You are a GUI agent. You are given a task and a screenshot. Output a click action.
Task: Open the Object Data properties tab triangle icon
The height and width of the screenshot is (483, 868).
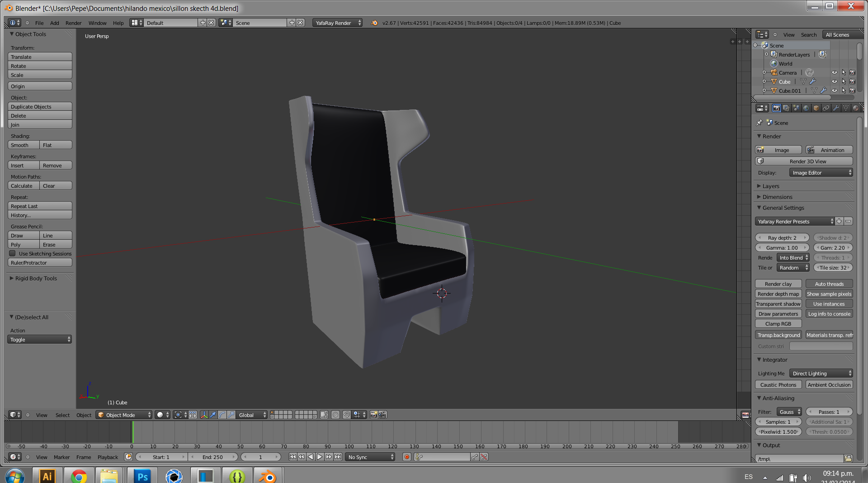pos(846,108)
